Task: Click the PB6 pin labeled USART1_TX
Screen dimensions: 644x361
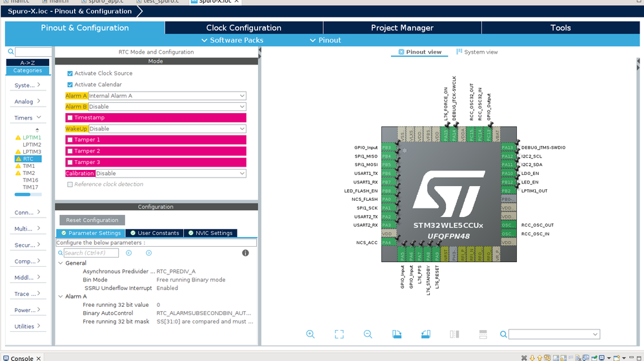Action: 388,174
